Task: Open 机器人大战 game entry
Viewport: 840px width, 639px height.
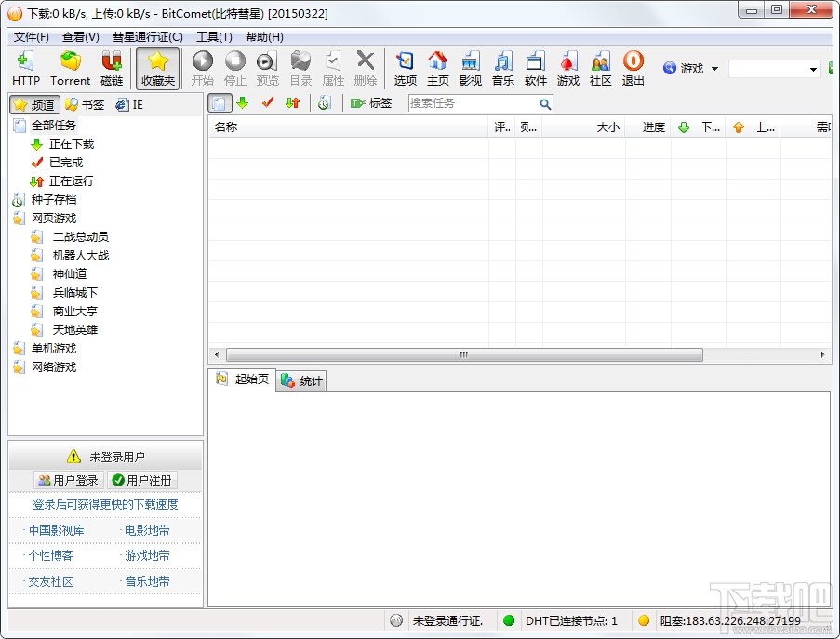Action: (80, 256)
